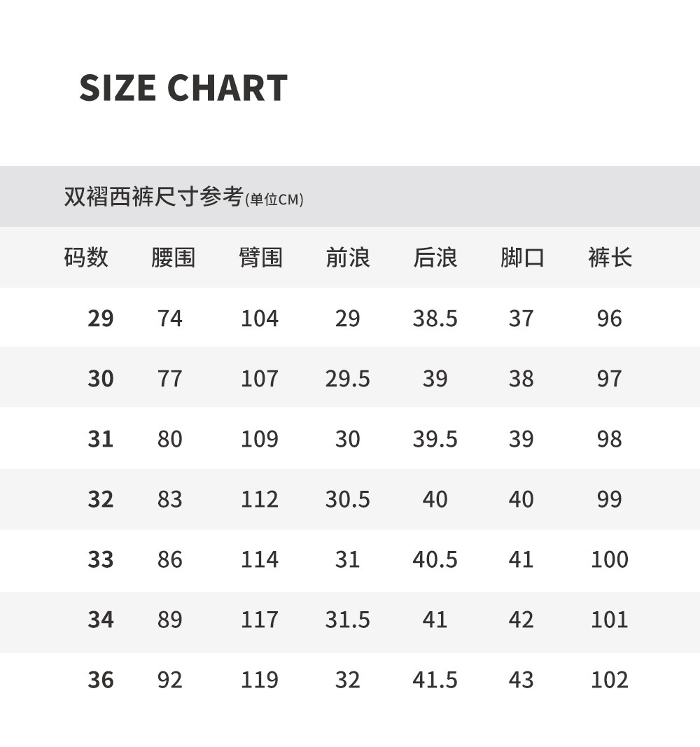Click pants length value 102
This screenshot has width=700, height=747.
click(x=610, y=680)
